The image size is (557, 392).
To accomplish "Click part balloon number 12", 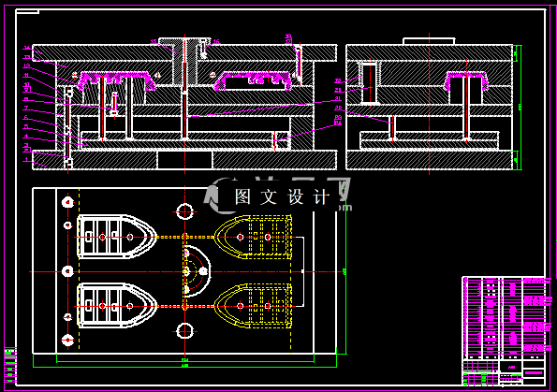I will pos(26,66).
